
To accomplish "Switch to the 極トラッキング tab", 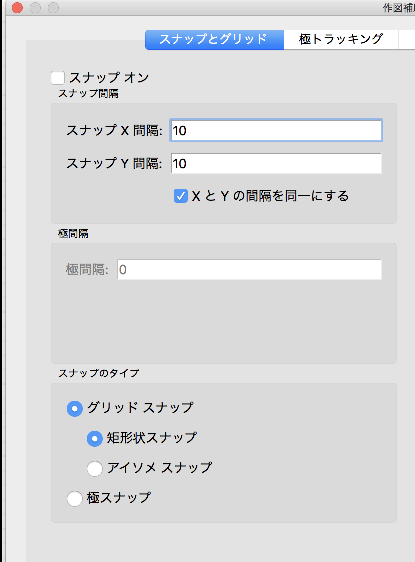I will (x=341, y=39).
